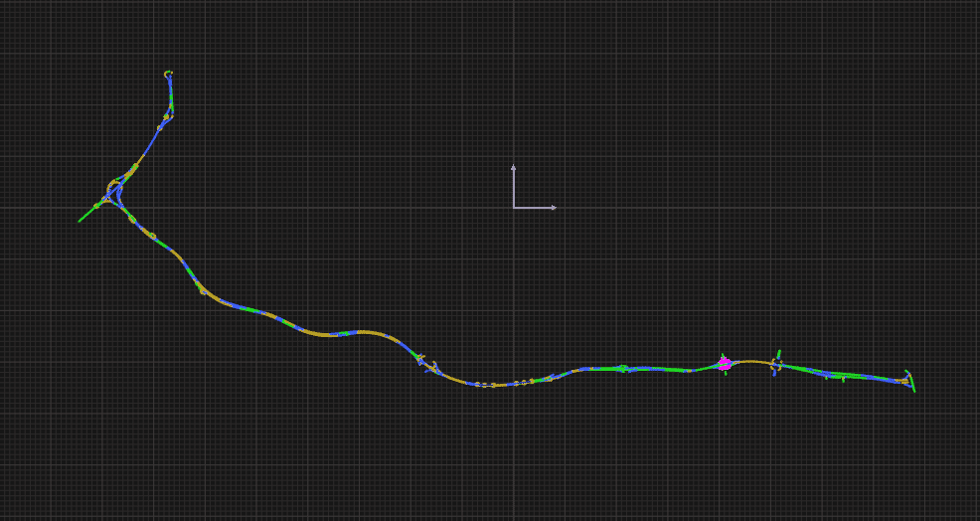Viewport: 980px width, 521px height.
Task: Click the green vertical stub above the yellow junction
Action: [779, 353]
